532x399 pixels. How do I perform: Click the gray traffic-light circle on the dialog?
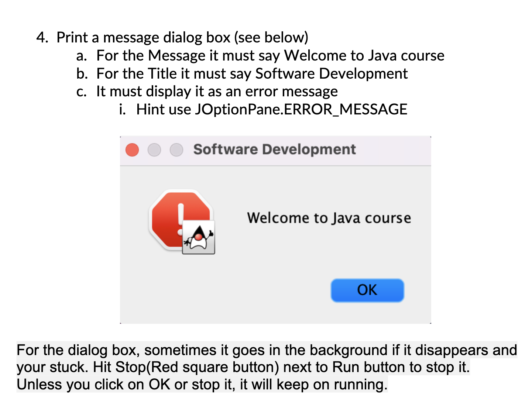176,150
